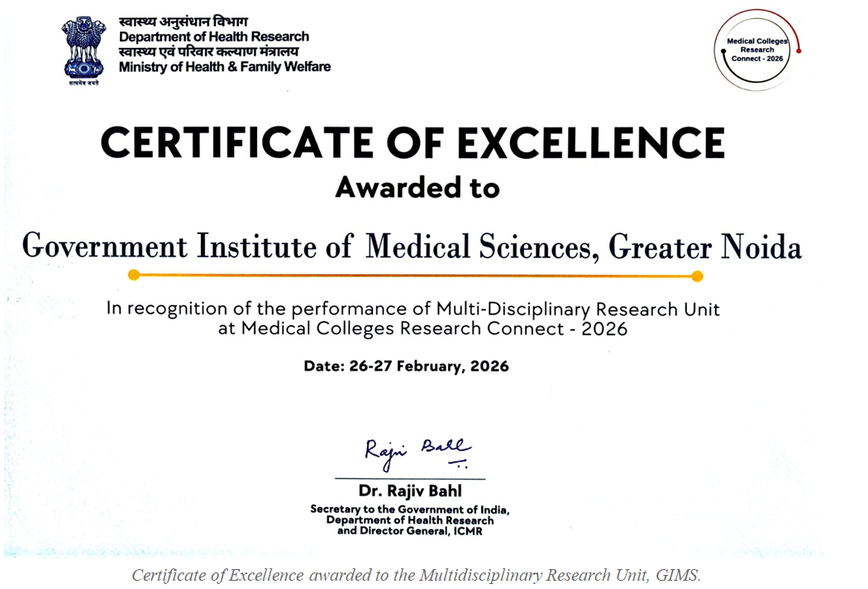
Task: Click the 'Awarded to' text
Action: click(417, 187)
